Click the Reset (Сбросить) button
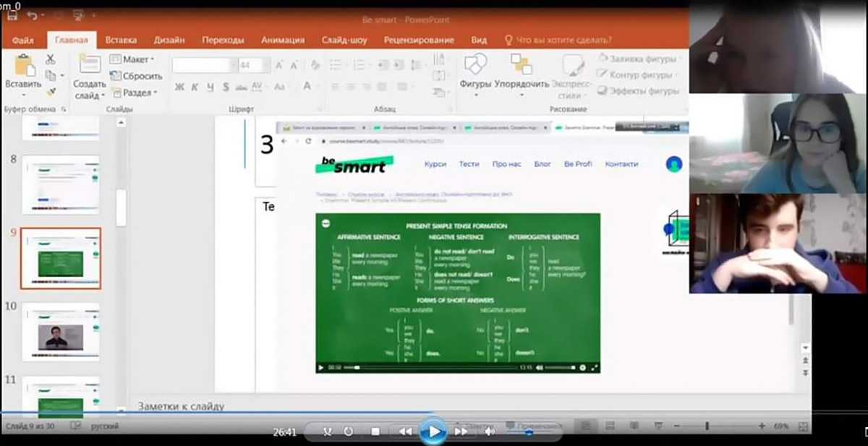868x446 pixels. [x=137, y=76]
